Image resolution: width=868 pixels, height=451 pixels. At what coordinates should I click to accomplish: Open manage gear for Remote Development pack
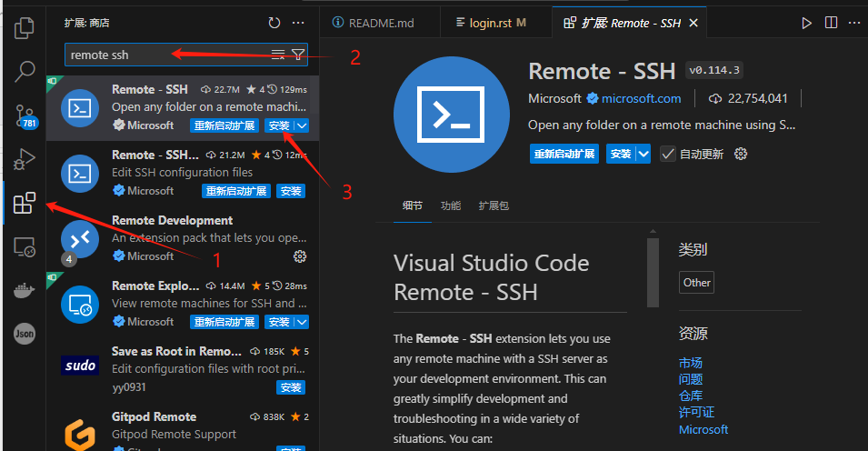click(x=300, y=256)
